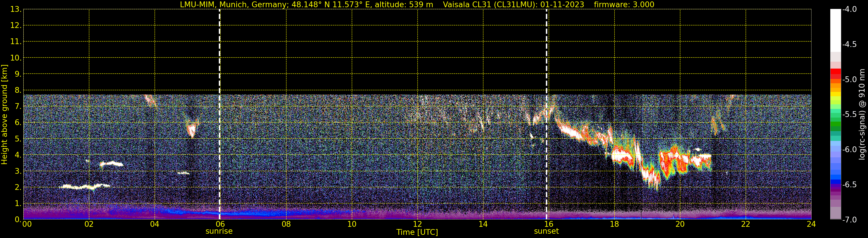Click the '18' time axis tick label

tap(614, 224)
